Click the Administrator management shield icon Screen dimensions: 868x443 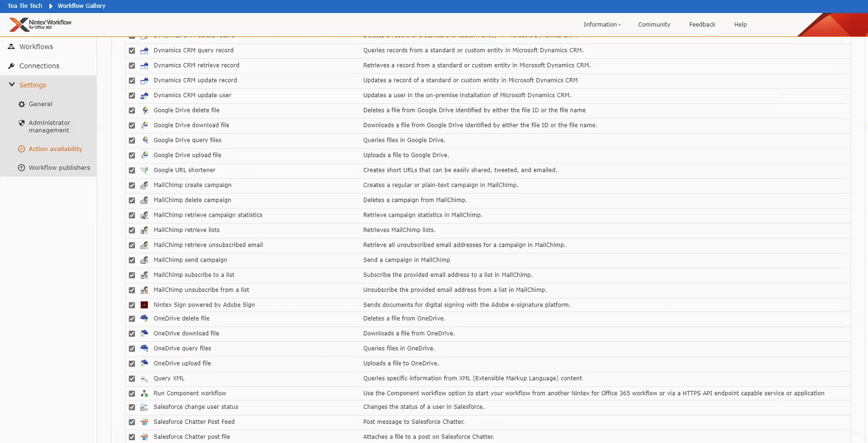pyautogui.click(x=22, y=123)
